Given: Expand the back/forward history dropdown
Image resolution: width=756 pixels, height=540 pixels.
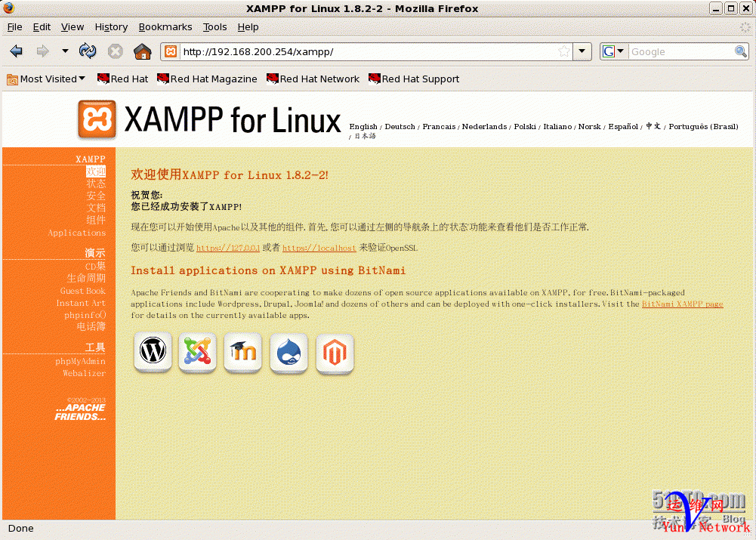Looking at the screenshot, I should point(65,51).
